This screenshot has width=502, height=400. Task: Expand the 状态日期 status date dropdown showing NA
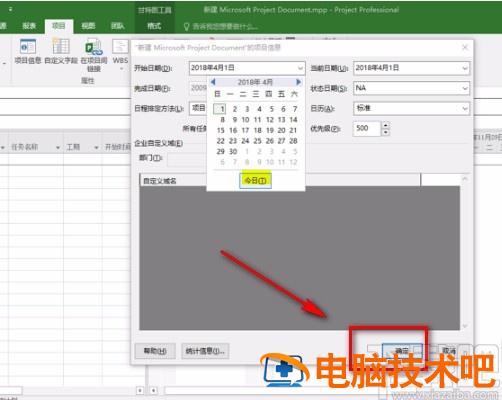465,88
